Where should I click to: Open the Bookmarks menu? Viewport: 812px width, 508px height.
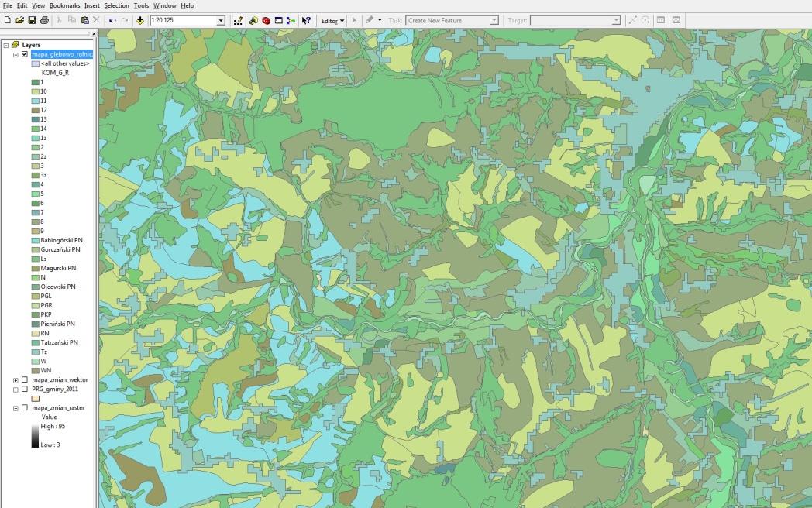pos(65,5)
